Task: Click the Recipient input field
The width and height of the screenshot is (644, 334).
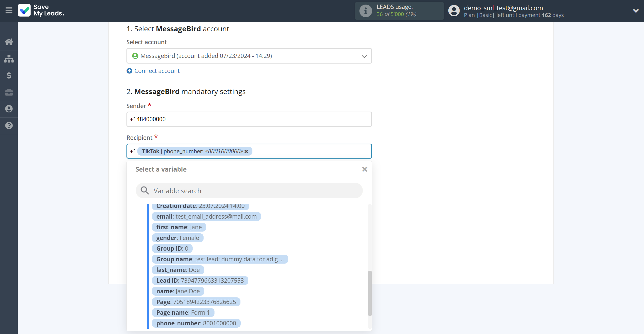Action: (x=249, y=151)
